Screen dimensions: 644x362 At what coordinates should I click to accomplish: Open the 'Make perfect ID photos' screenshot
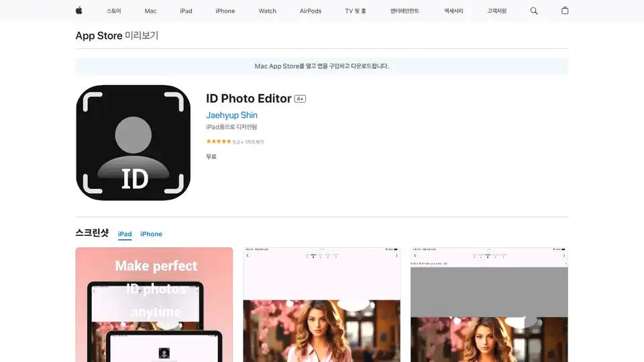[x=154, y=304]
